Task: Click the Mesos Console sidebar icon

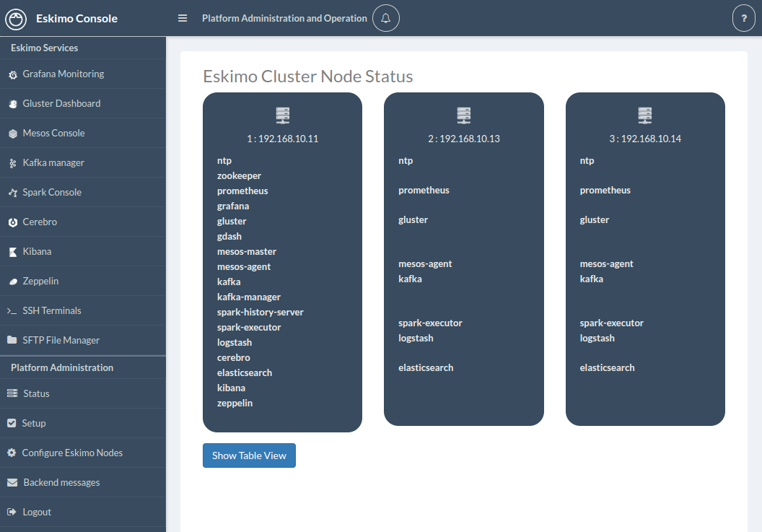Action: [12, 134]
